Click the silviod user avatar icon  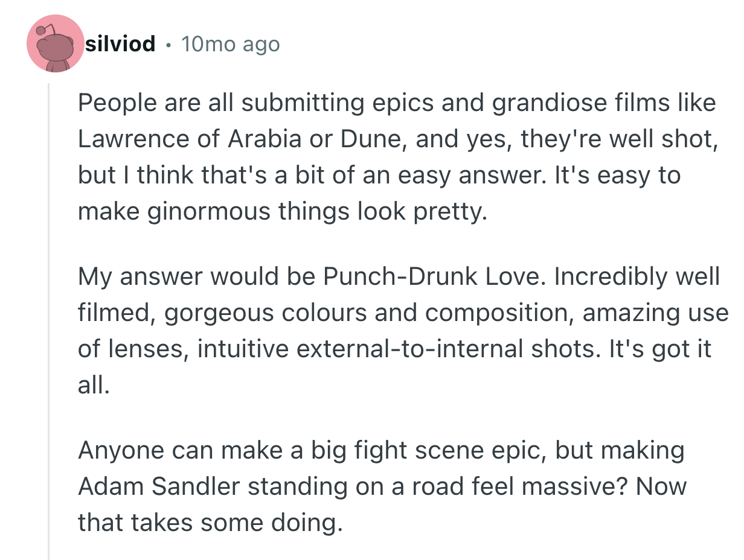(x=54, y=44)
